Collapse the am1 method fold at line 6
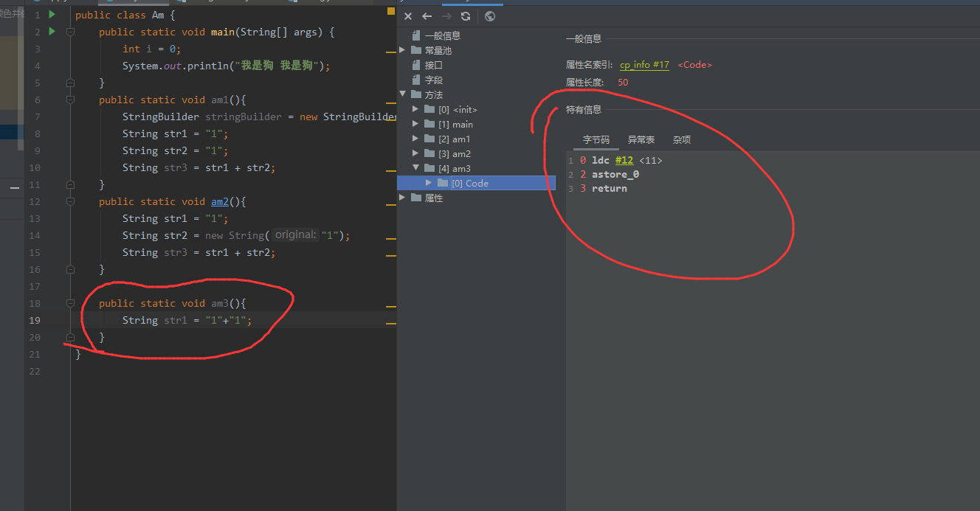Image resolution: width=980 pixels, height=511 pixels. click(x=70, y=100)
